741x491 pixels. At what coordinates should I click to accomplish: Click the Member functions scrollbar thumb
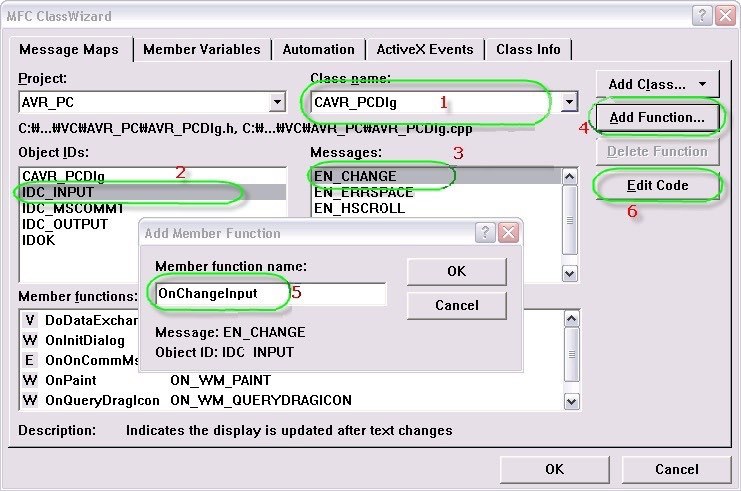571,354
